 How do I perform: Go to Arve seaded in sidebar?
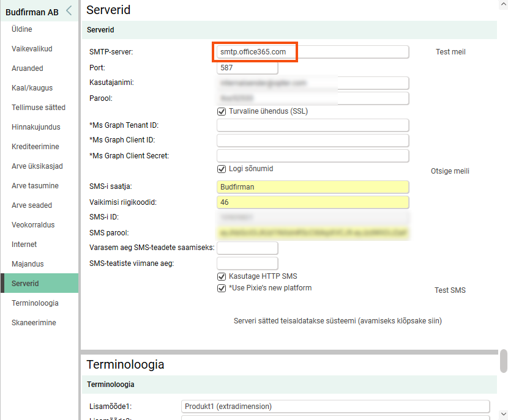pos(32,205)
